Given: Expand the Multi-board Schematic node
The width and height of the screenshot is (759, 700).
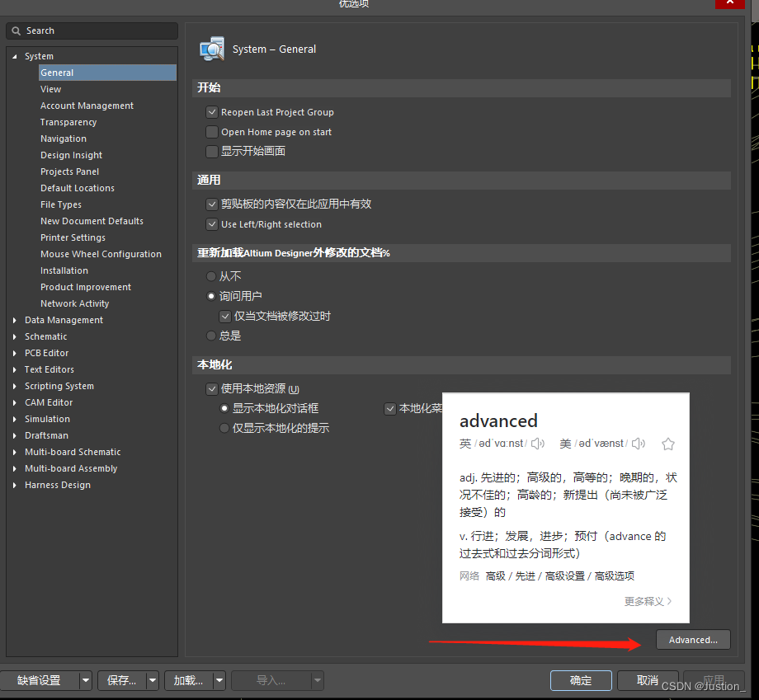Looking at the screenshot, I should pyautogui.click(x=15, y=452).
